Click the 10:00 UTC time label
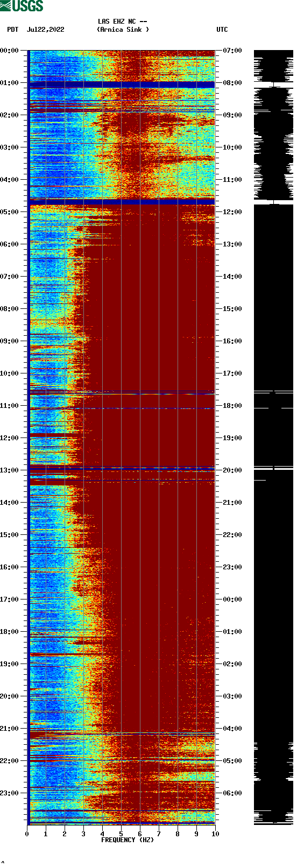 232,147
